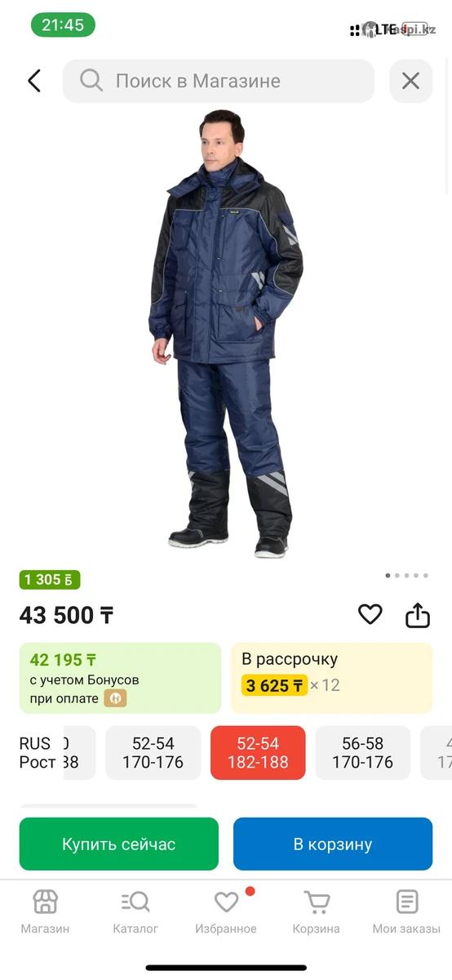Viewport: 452px width, 980px height.
Task: Tap the product photo of the jacket
Action: coord(226,333)
